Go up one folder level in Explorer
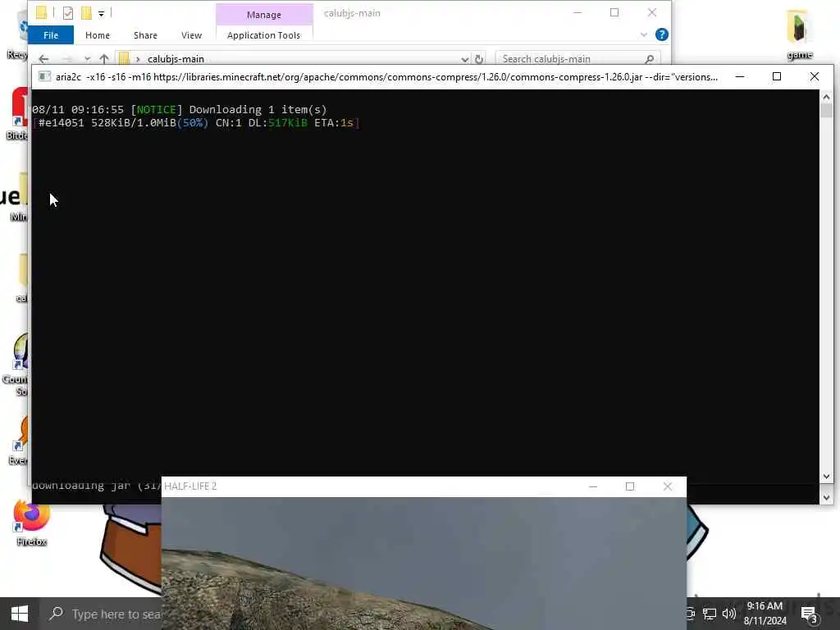This screenshot has height=630, width=840. pos(104,59)
